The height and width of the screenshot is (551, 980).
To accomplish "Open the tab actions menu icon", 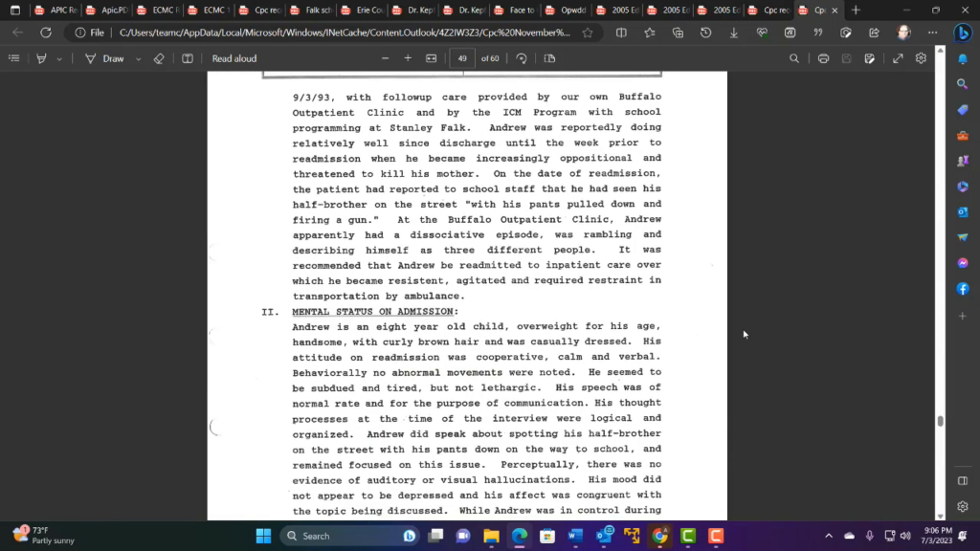I will tap(15, 10).
